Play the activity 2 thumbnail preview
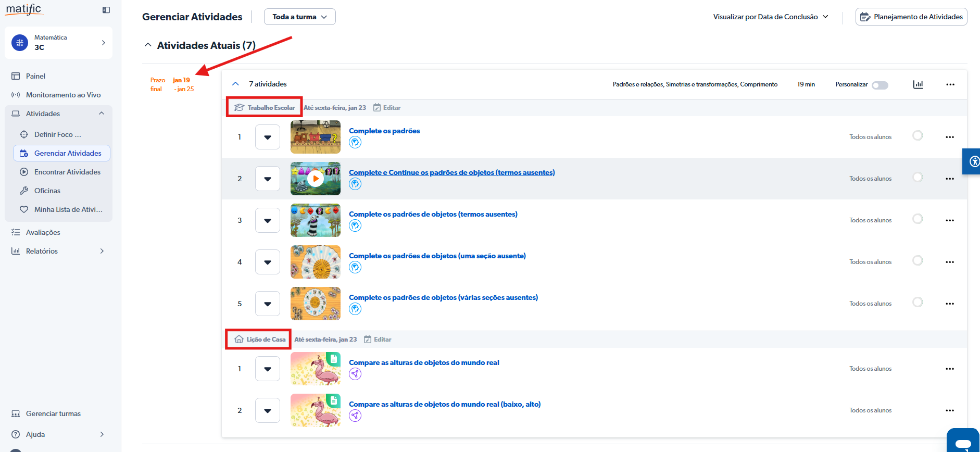This screenshot has height=452, width=980. coord(316,179)
